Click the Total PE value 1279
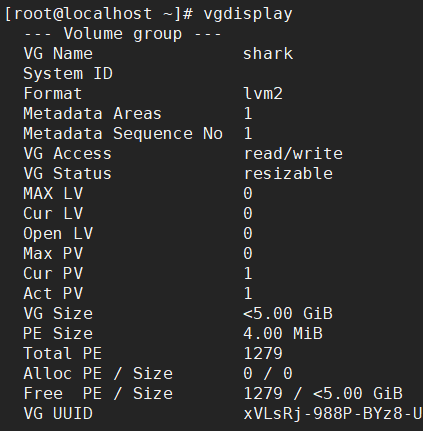The width and height of the screenshot is (423, 431). click(263, 354)
